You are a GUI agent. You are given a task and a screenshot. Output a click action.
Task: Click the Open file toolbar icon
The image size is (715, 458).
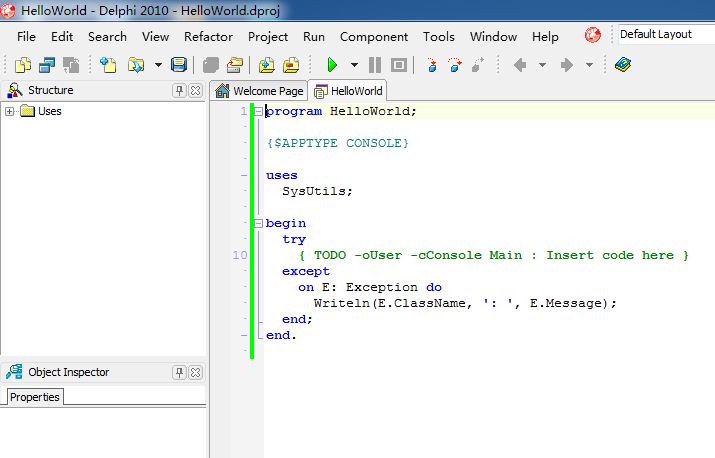136,65
